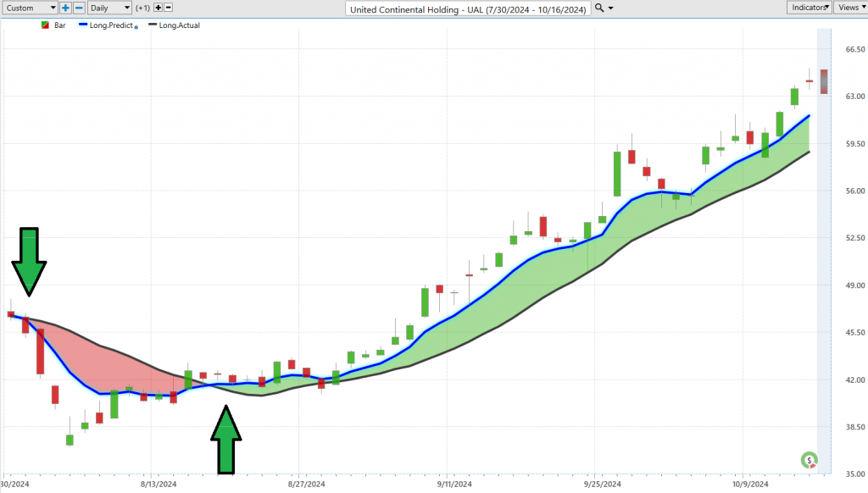Click the magnifying glass search icon

[x=599, y=8]
